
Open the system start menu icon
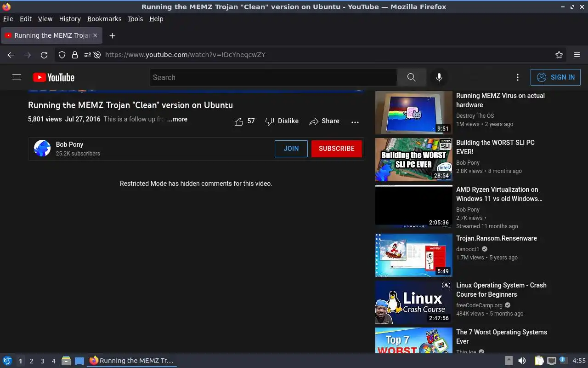7,361
